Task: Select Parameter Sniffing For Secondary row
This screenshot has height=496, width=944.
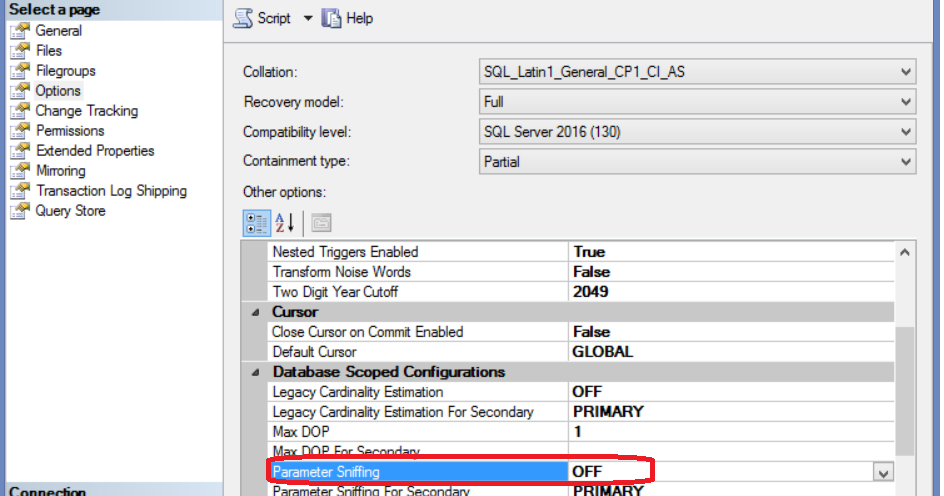Action: (580, 490)
